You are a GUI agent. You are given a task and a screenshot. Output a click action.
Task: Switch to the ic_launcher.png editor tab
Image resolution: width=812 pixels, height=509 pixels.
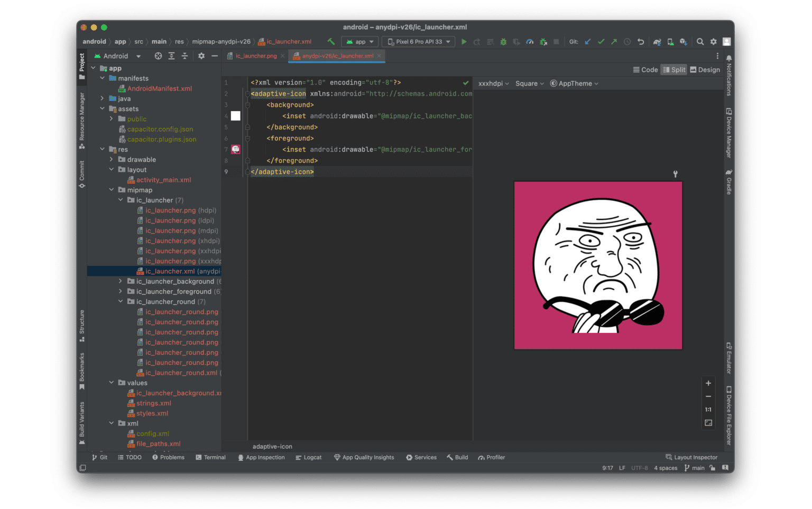click(256, 56)
